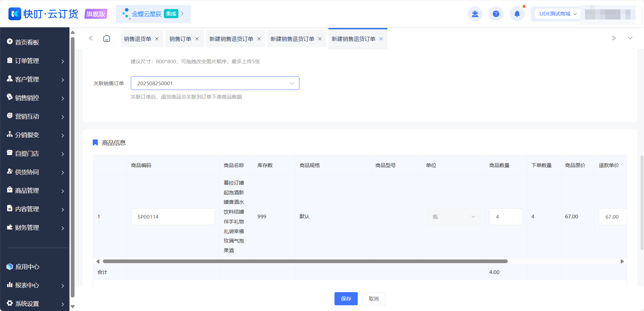
Task: Click the 取消 cancel button
Action: pyautogui.click(x=374, y=299)
